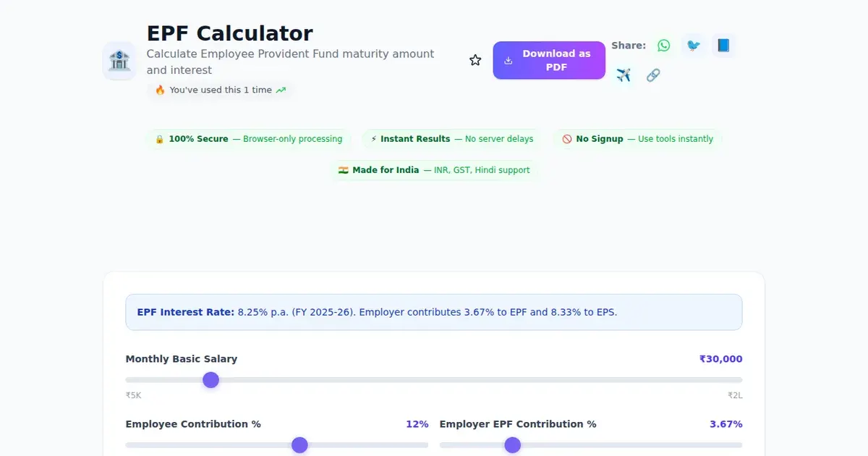Click the bank building app icon
The width and height of the screenshot is (868, 456).
[x=119, y=61]
